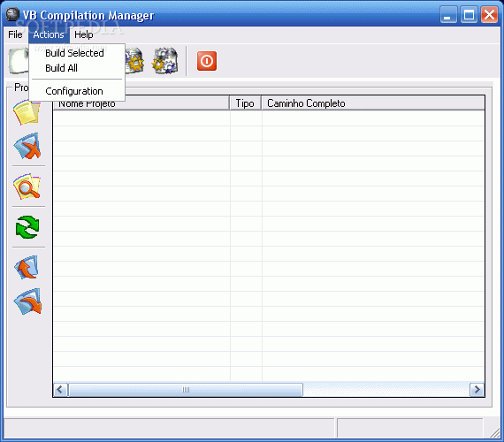This screenshot has height=442, width=504.
Task: Choose Build All menu entry
Action: (x=77, y=68)
